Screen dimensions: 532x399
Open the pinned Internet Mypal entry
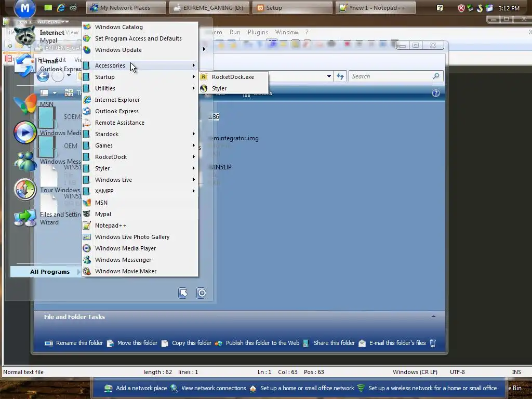pos(47,36)
